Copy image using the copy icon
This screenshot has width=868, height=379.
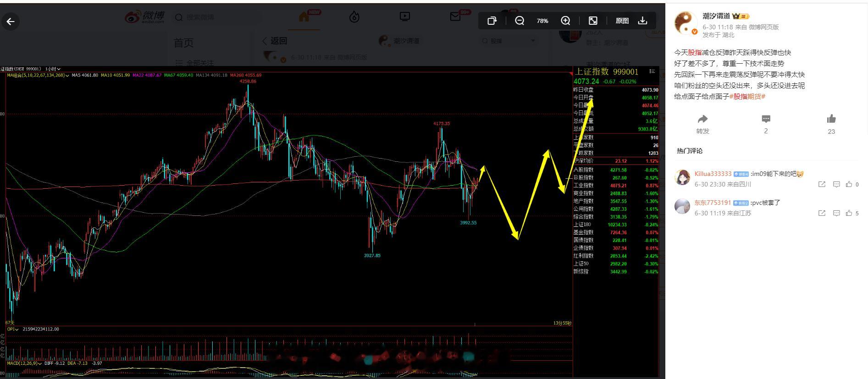tap(492, 21)
